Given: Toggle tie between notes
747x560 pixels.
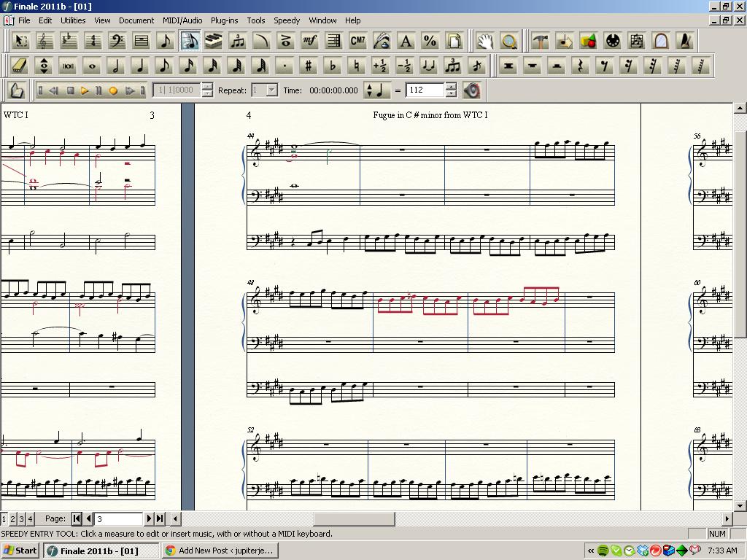Looking at the screenshot, I should [429, 66].
